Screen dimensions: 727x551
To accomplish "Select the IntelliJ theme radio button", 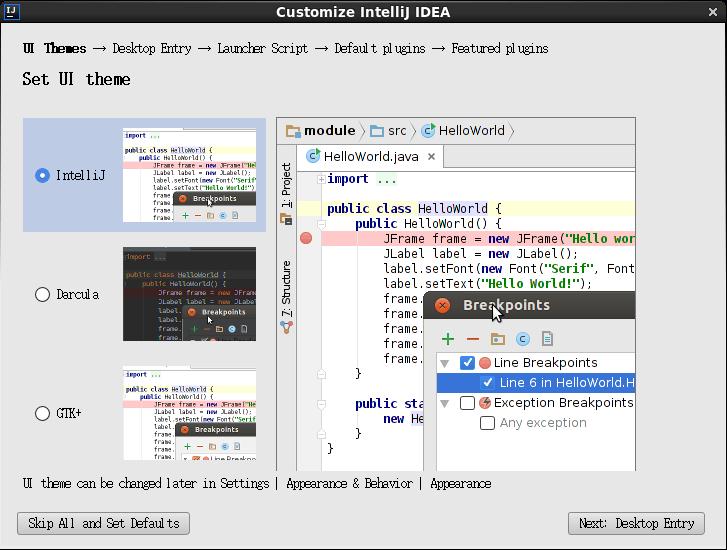I will pos(42,175).
